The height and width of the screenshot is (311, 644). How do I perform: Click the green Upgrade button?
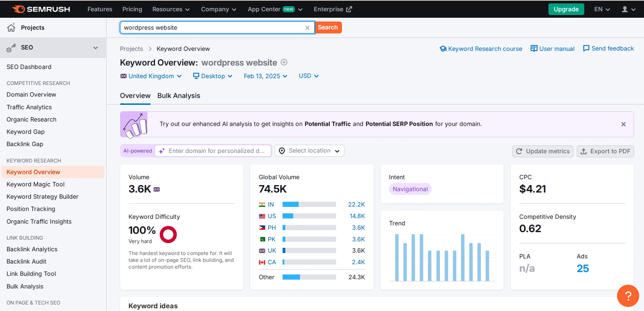click(566, 9)
